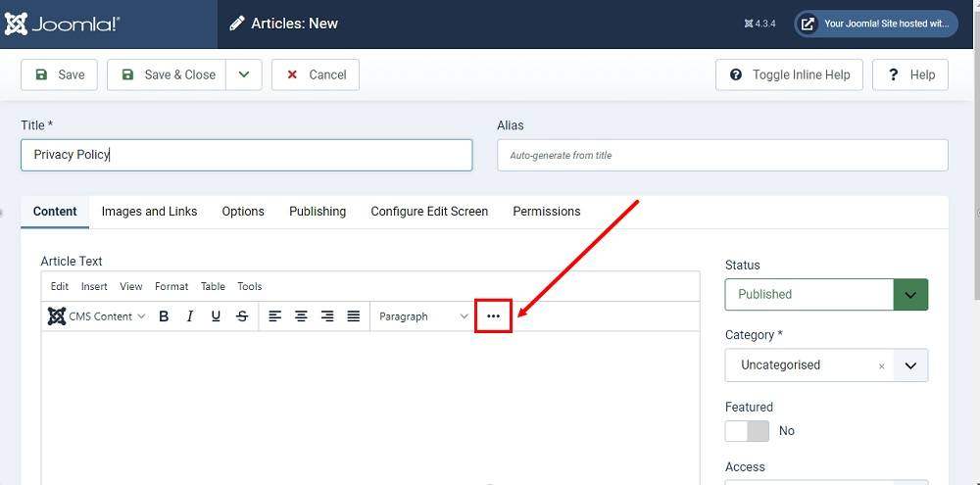Screen dimensions: 980x485
Task: Switch to the Images and Links tab
Action: click(x=149, y=212)
